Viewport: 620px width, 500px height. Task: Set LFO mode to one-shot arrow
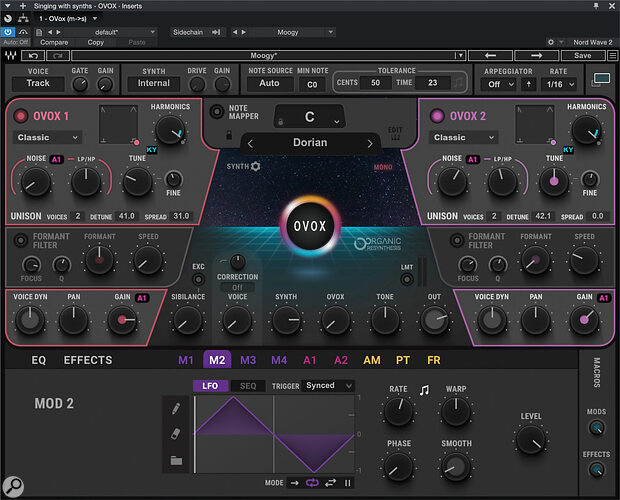click(x=295, y=483)
